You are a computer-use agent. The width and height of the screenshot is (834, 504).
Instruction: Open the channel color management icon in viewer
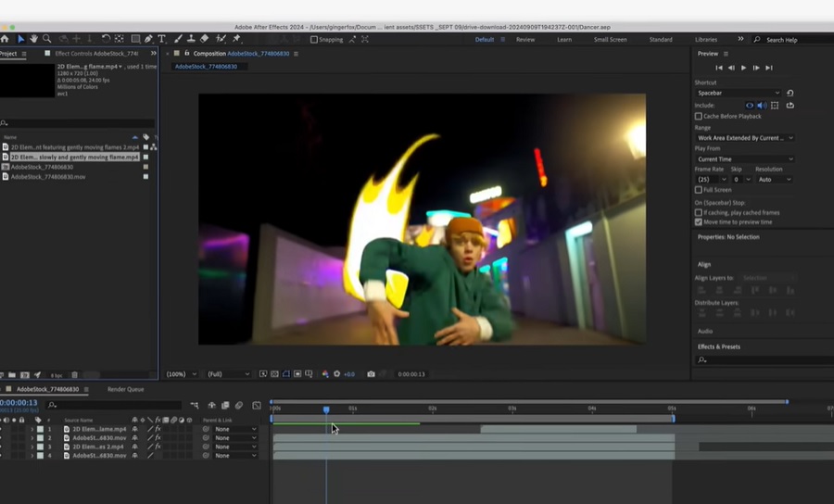(x=325, y=374)
